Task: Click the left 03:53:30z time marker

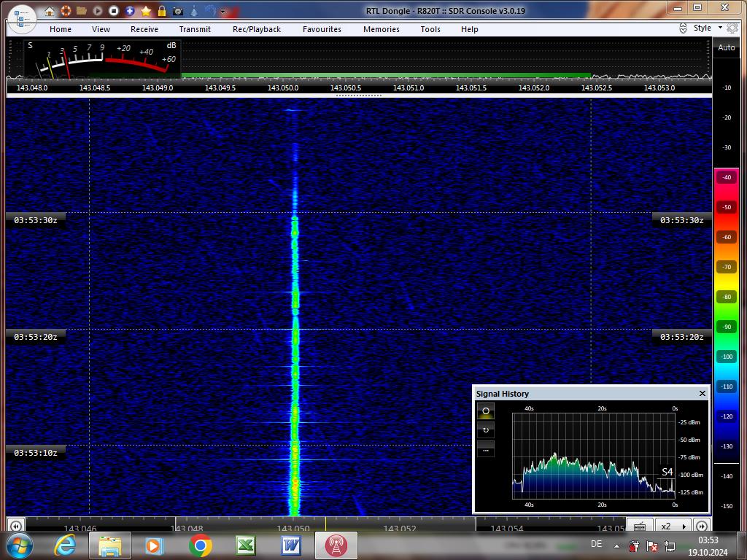Action: [x=36, y=220]
